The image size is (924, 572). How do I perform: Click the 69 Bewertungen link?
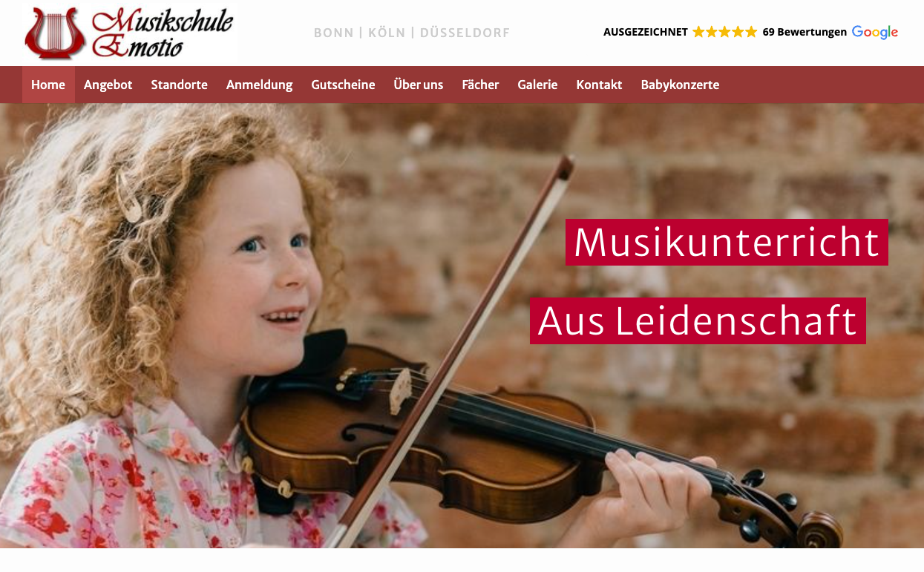point(805,32)
